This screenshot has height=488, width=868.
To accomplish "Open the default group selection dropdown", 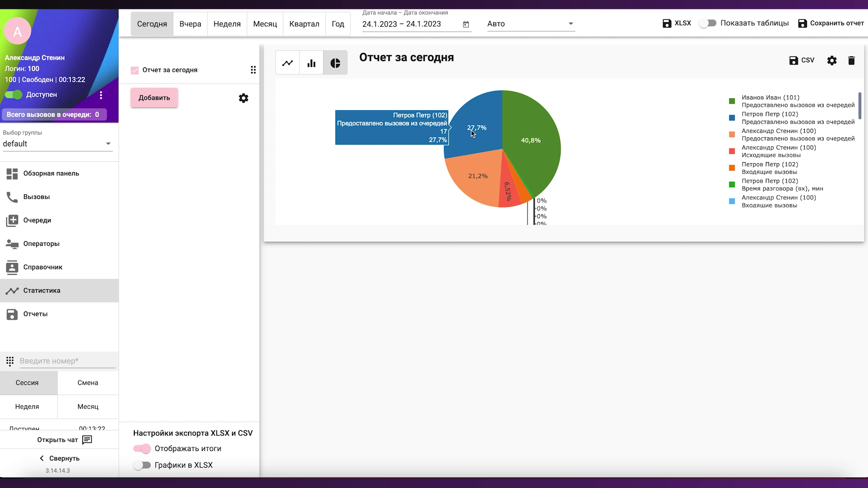I will click(57, 144).
